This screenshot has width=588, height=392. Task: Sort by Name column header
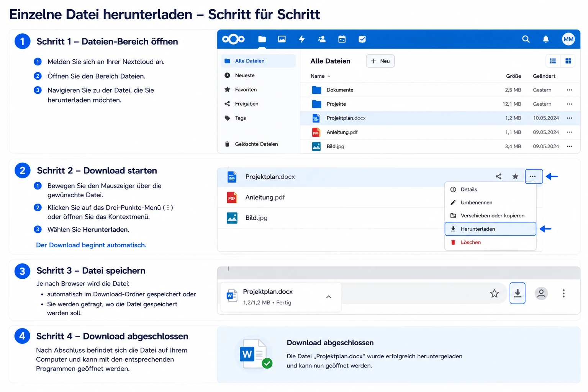pos(320,76)
